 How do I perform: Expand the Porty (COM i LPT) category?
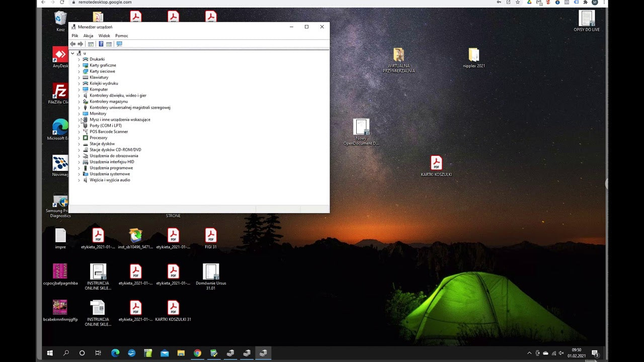[x=79, y=126]
